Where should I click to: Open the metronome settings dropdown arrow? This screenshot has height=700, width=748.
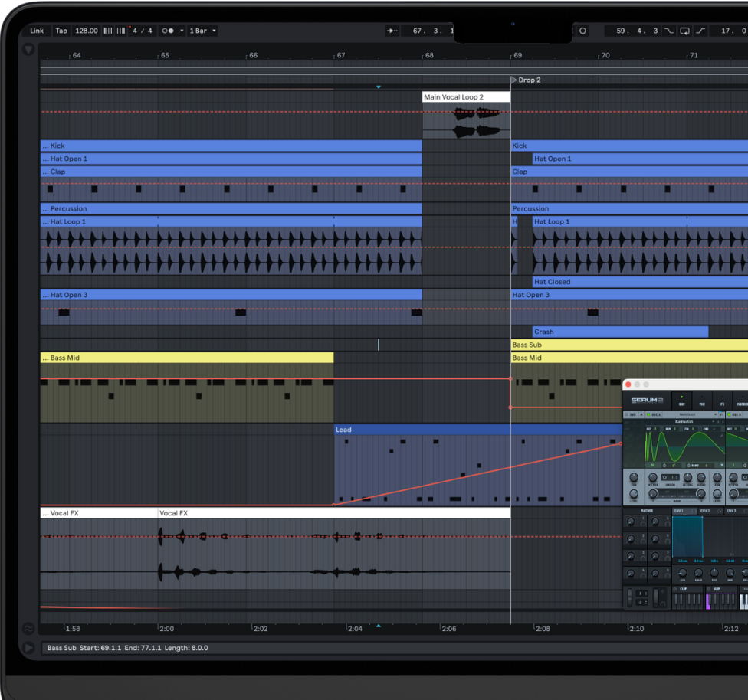pyautogui.click(x=182, y=31)
